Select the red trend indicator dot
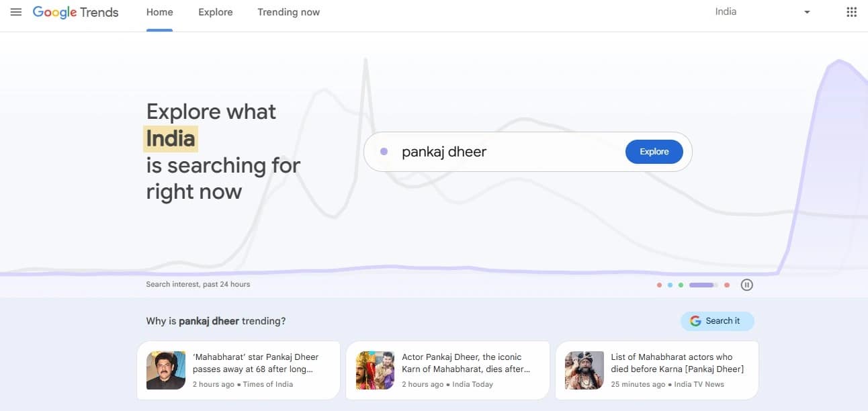This screenshot has height=411, width=868. click(x=659, y=285)
